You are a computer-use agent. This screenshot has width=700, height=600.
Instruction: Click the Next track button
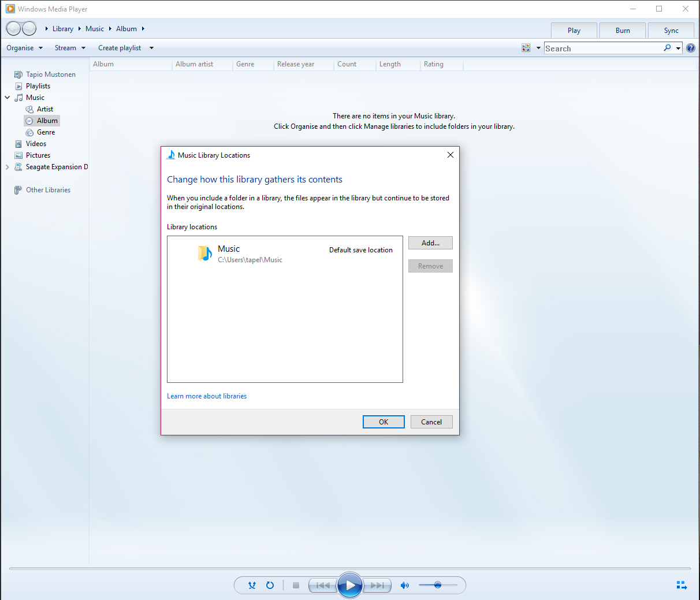[377, 585]
